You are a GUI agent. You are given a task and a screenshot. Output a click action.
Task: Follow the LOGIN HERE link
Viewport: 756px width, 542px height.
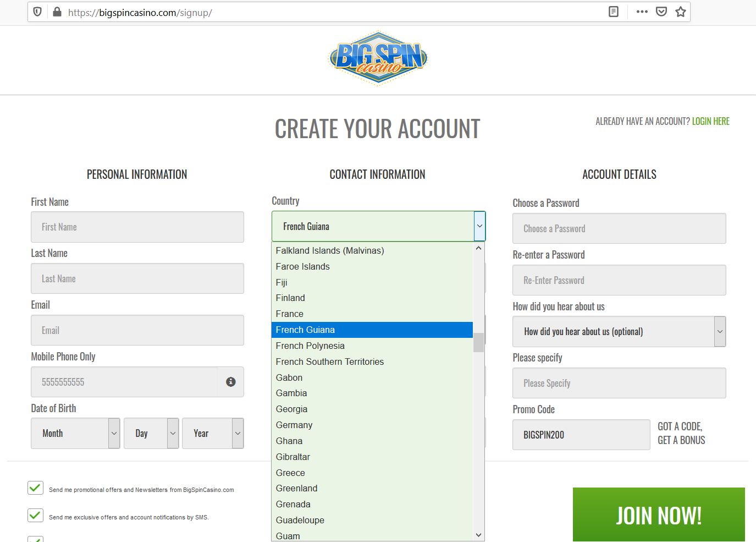coord(710,122)
